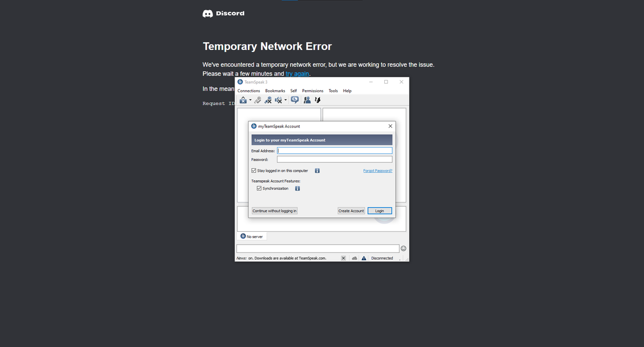Click Continue without logging in button
This screenshot has width=644, height=347.
[274, 211]
